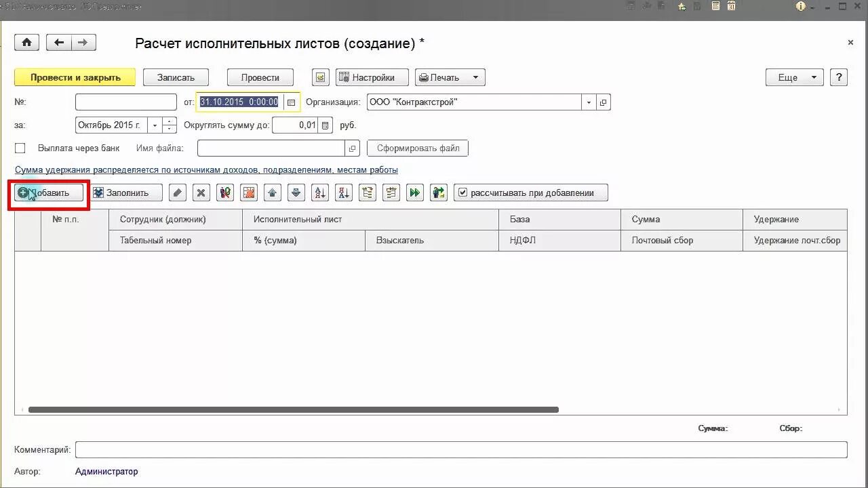
Task: Click the orange table filter icon
Action: tap(249, 193)
